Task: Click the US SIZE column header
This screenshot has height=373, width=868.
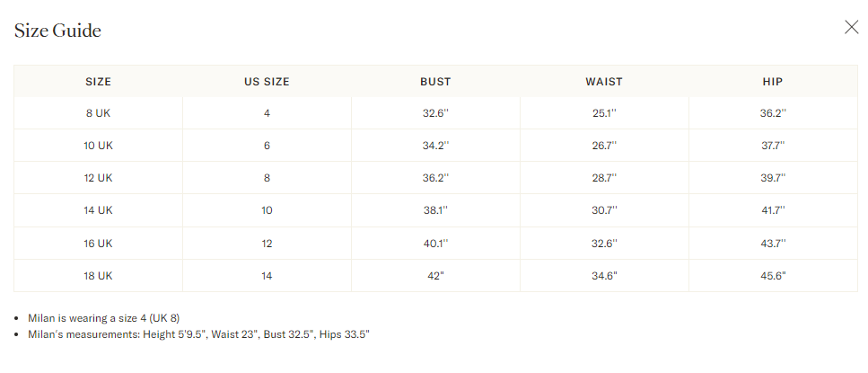Action: [x=267, y=82]
